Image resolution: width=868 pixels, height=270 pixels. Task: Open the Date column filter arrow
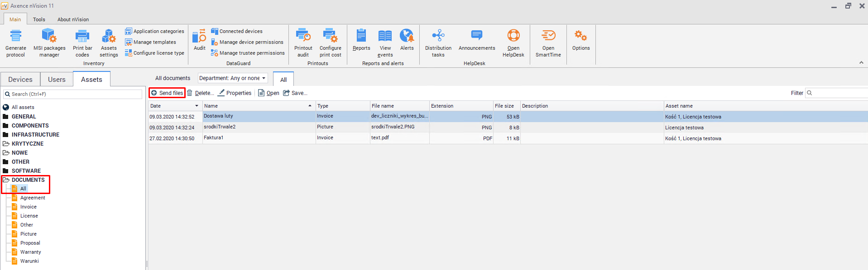[197, 106]
